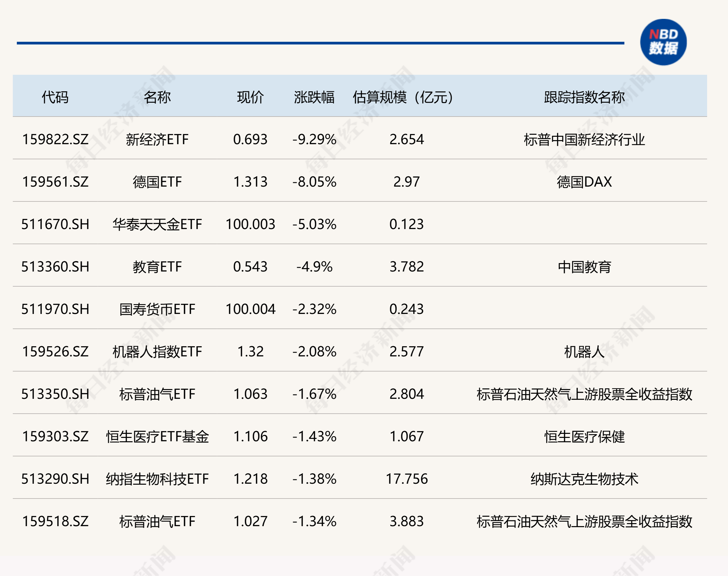Click price 1.063 in 513350.SH row

(250, 394)
